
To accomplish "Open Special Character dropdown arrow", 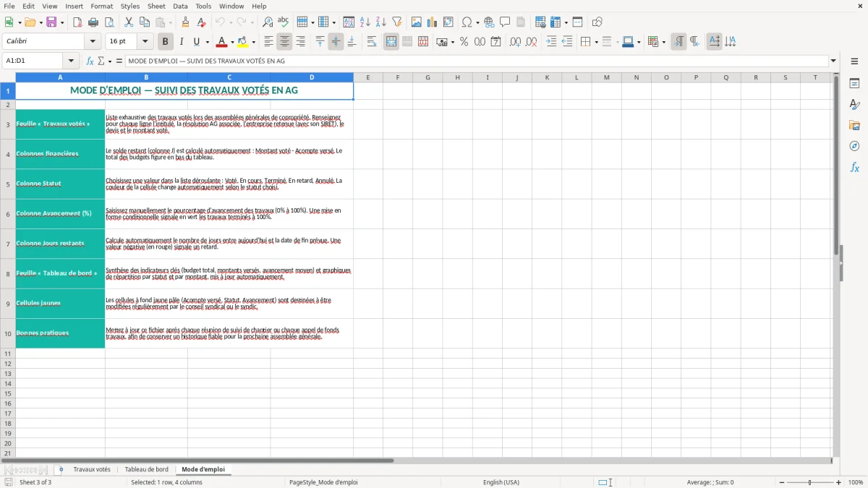I will coord(477,22).
